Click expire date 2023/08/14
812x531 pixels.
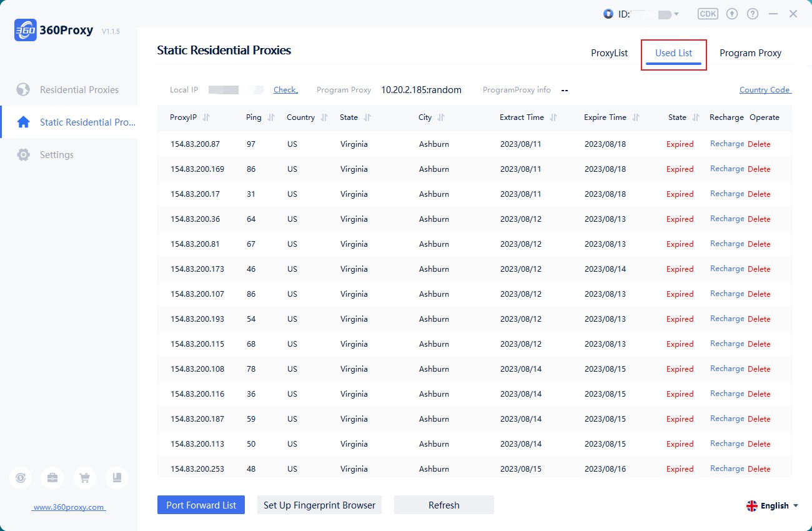[x=605, y=269]
